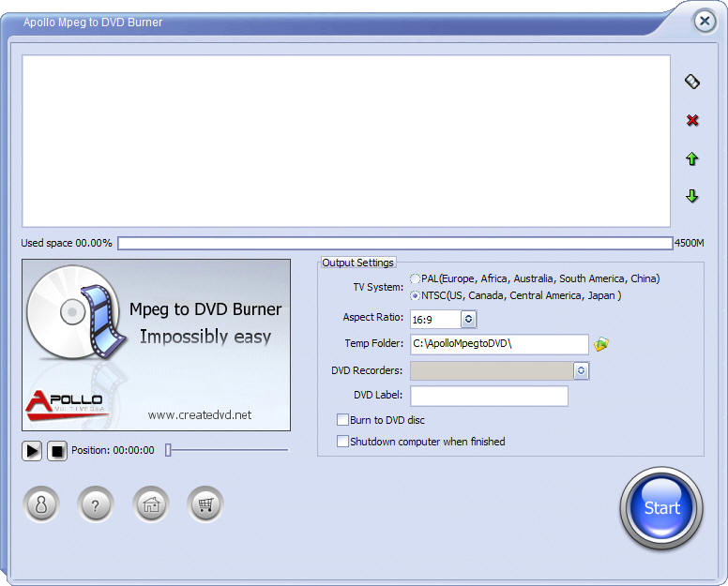Click the eraser clear list icon
Screen dimensions: 728x586
click(x=692, y=82)
